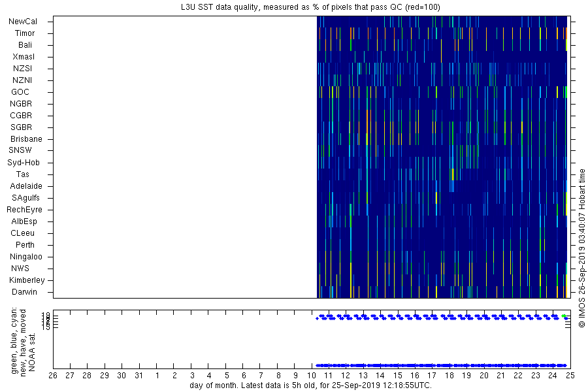The height and width of the screenshot is (392, 588).
Task: Click day 15 on the time axis
Action: [397, 376]
